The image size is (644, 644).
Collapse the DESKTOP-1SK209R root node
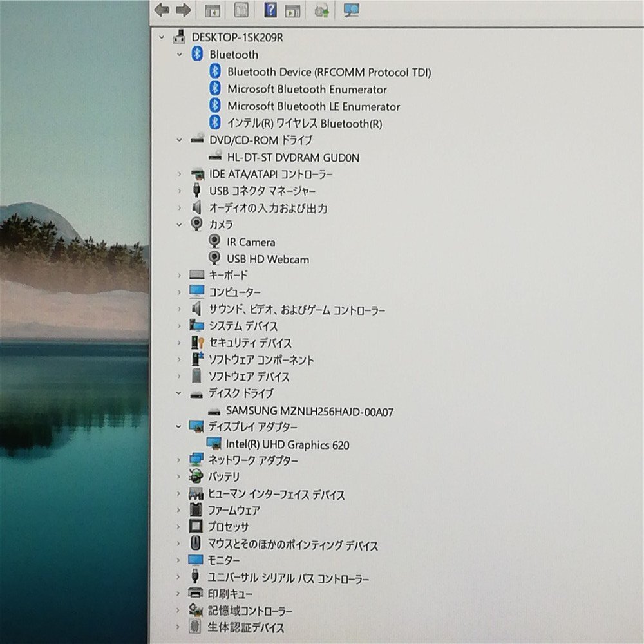162,37
